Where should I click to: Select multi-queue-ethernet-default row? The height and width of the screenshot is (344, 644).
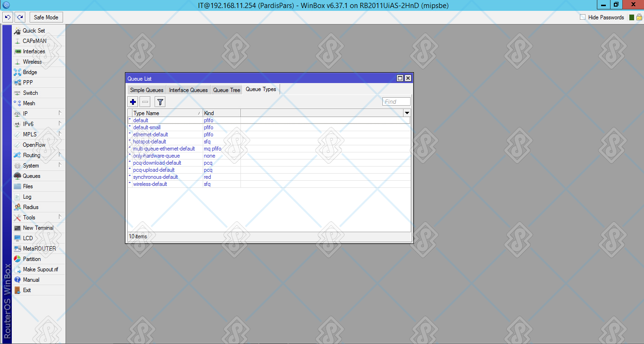[x=269, y=149]
